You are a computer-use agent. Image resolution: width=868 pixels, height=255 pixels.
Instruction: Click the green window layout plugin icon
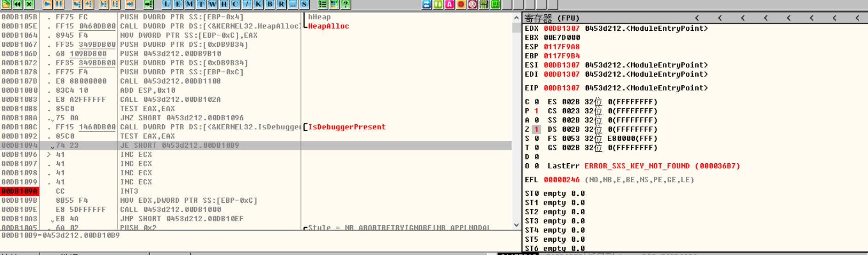(495, 4)
